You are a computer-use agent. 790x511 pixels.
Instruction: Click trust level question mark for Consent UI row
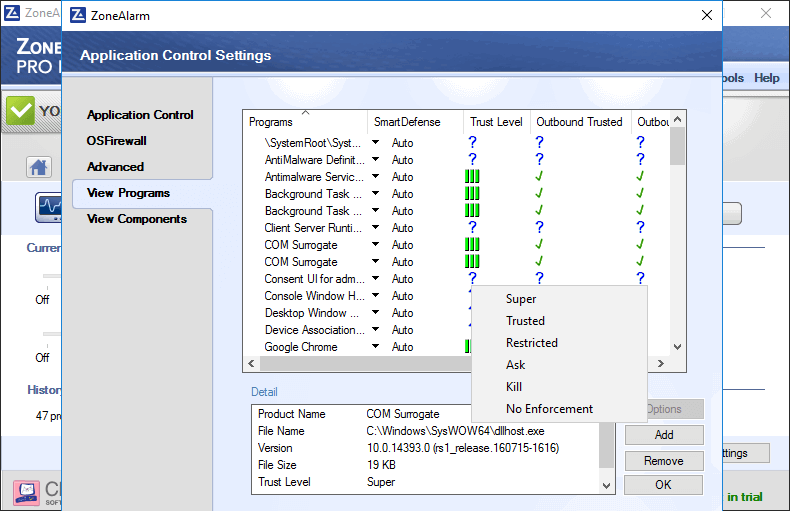[x=472, y=278]
